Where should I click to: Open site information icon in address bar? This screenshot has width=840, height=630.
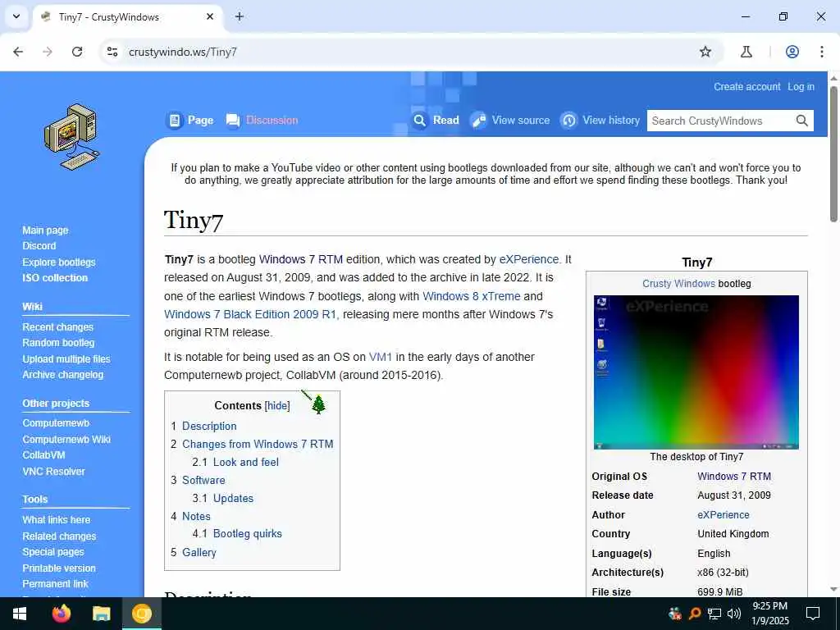tap(112, 52)
